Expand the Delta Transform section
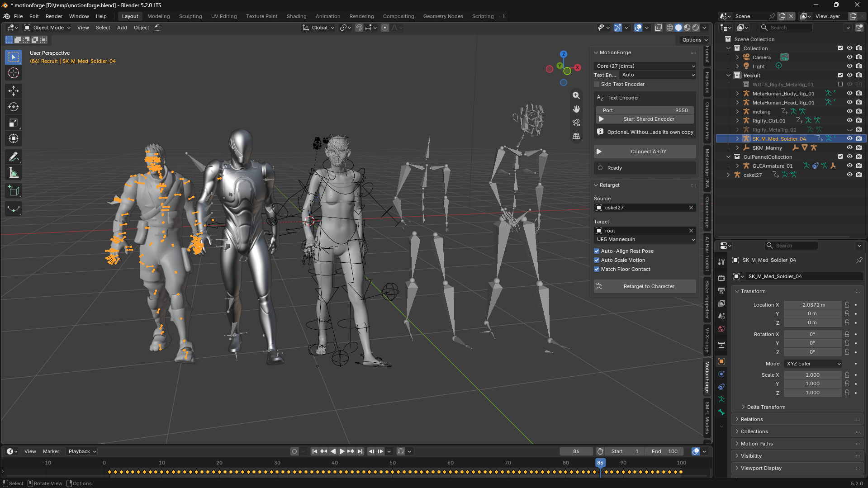 (x=766, y=407)
